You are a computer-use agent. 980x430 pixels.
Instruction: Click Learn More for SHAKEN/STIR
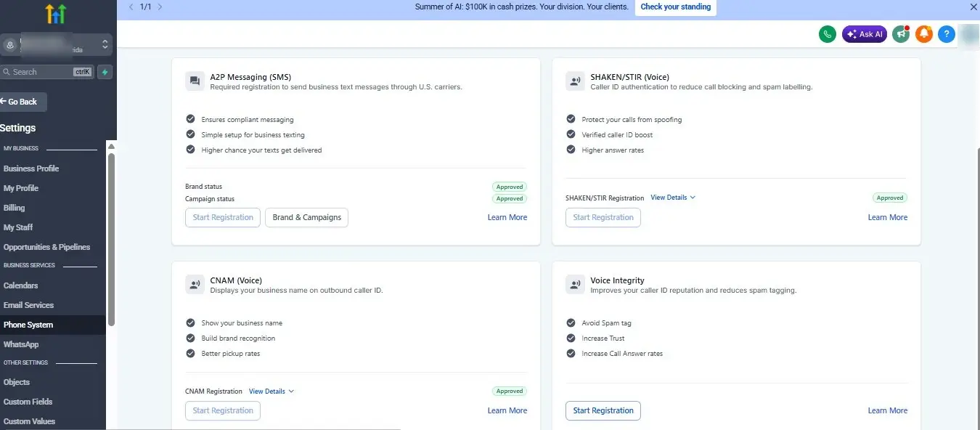[x=888, y=217]
